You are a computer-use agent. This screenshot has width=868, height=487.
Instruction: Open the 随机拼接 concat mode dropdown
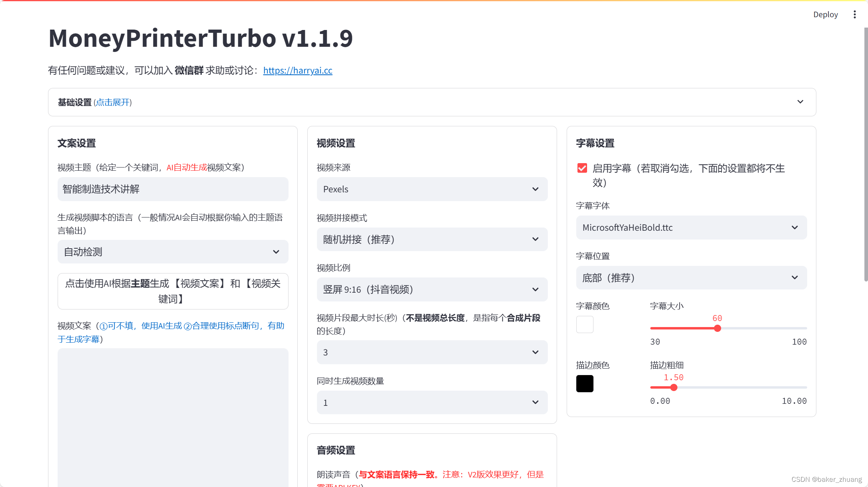tap(432, 240)
